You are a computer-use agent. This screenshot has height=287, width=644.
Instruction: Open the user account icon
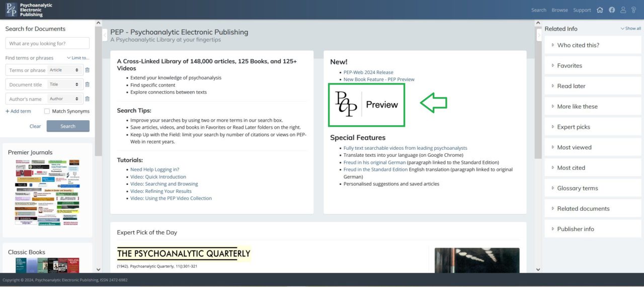pos(623,10)
